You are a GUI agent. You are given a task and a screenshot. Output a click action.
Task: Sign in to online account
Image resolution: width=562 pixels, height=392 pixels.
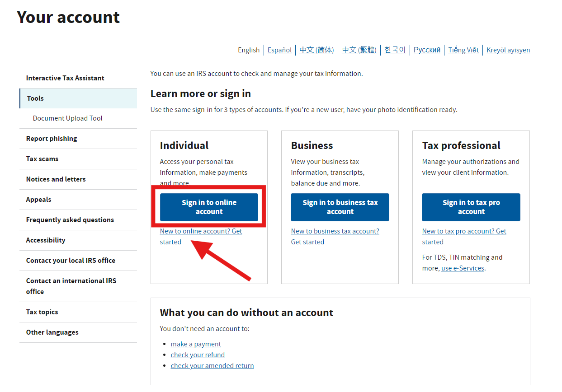pyautogui.click(x=209, y=207)
